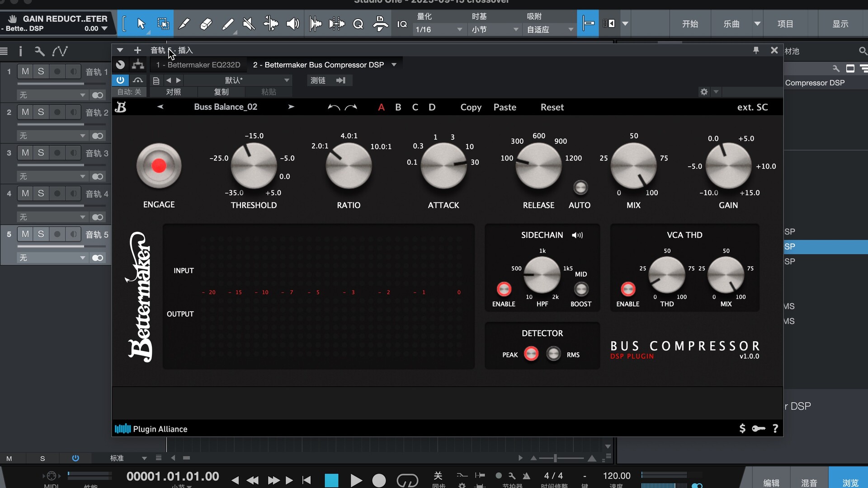Screen dimensions: 868x488
Task: Adjust the GAIN knob
Action: pos(728,165)
